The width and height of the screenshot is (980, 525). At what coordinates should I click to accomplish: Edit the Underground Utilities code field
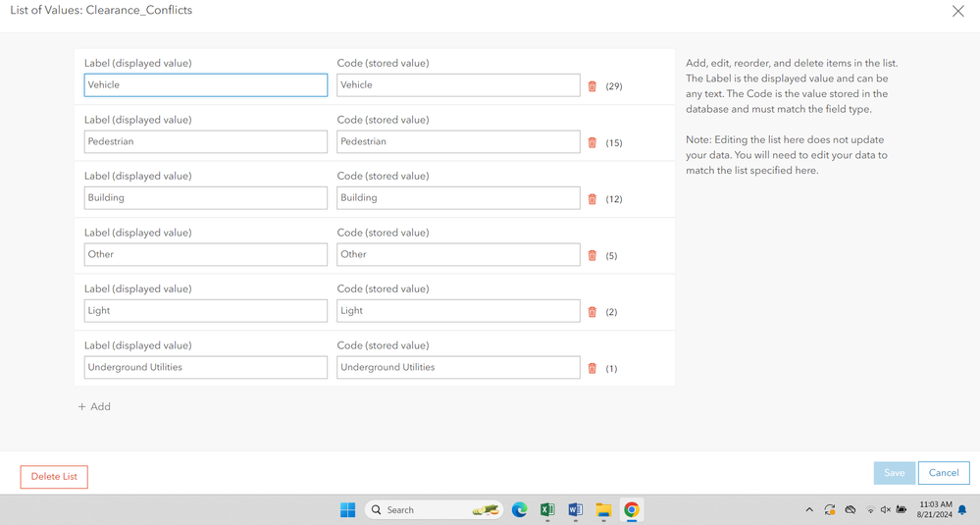(458, 367)
